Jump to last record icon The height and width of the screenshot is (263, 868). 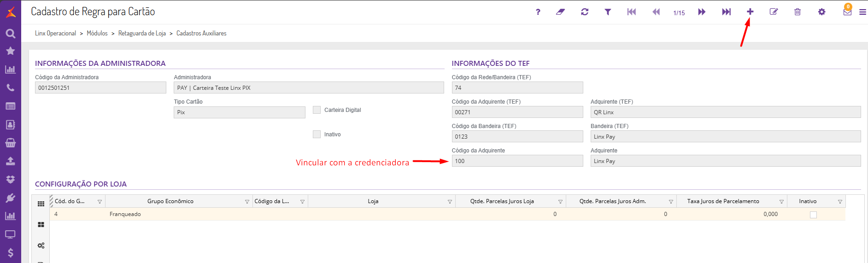click(726, 12)
